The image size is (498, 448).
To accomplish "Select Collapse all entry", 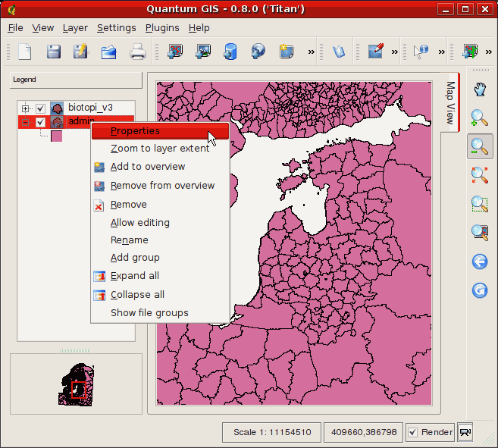I will (160, 295).
